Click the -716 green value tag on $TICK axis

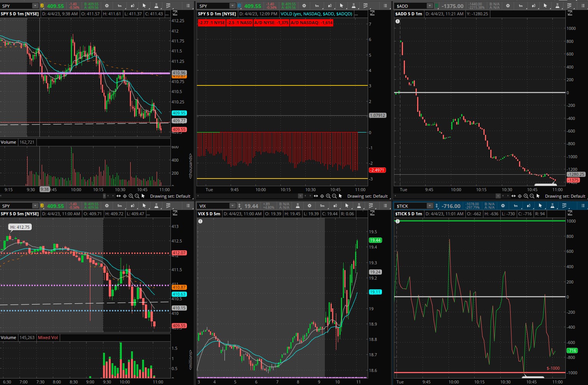pyautogui.click(x=572, y=351)
